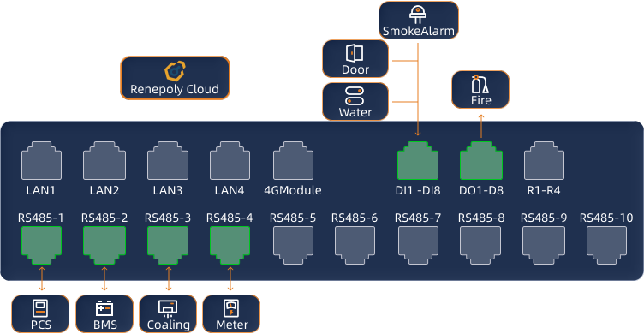Click the LAN4 port icon
Image resolution: width=644 pixels, height=334 pixels.
point(230,161)
